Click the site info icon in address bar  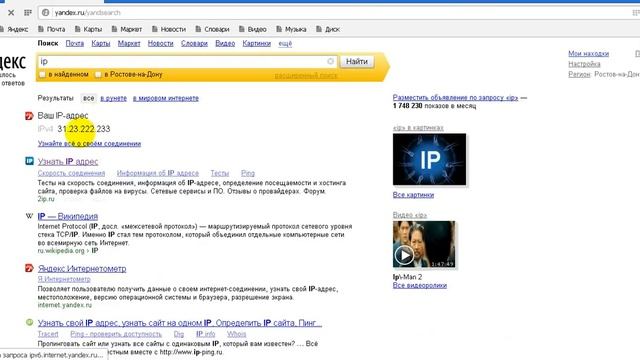[x=46, y=13]
